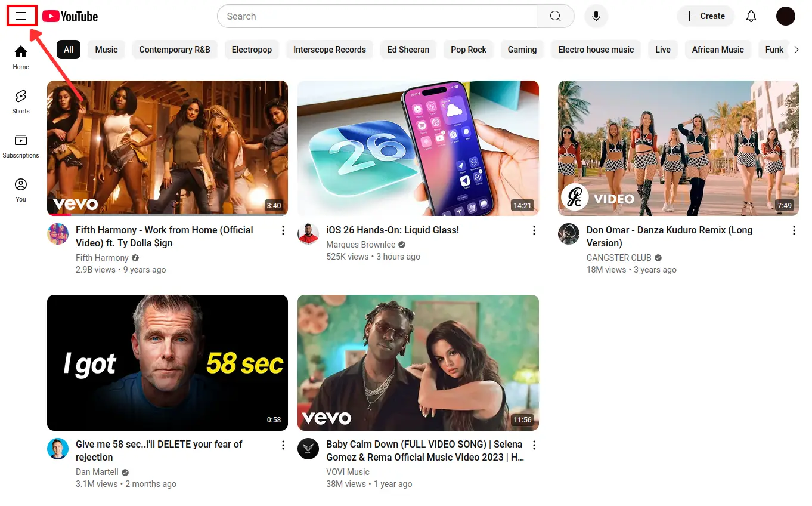Play Don Omar Danza Kuduro thumbnail

coord(678,148)
